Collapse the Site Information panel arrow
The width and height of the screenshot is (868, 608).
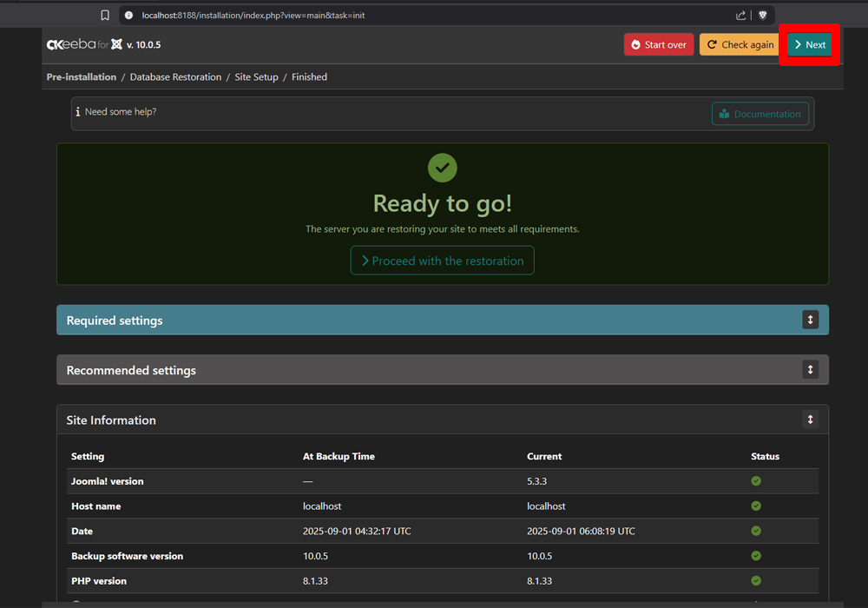tap(810, 420)
